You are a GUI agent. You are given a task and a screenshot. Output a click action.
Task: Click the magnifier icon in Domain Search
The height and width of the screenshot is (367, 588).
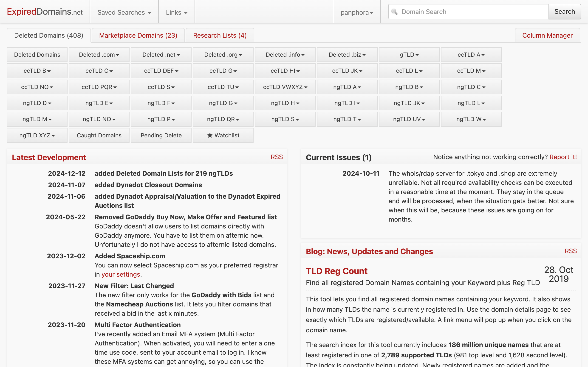point(395,12)
